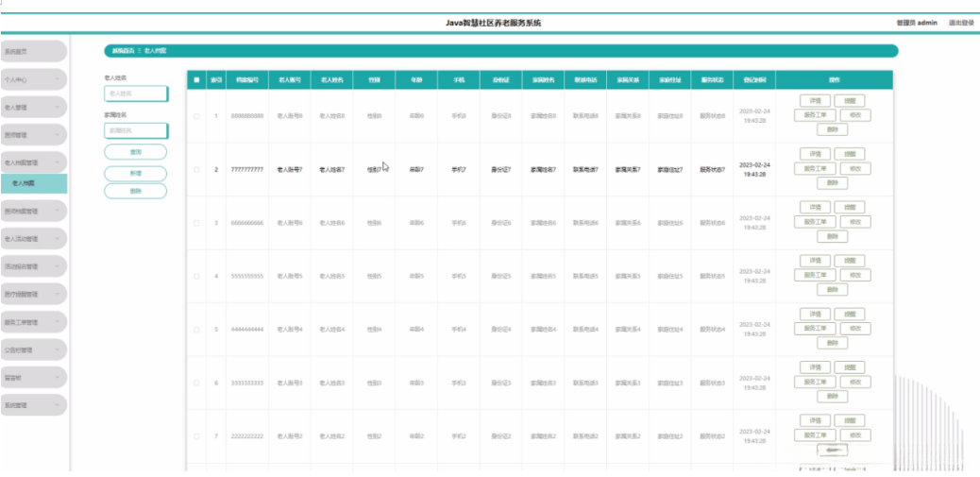Expand the 个人中心 menu chevron

tap(57, 80)
